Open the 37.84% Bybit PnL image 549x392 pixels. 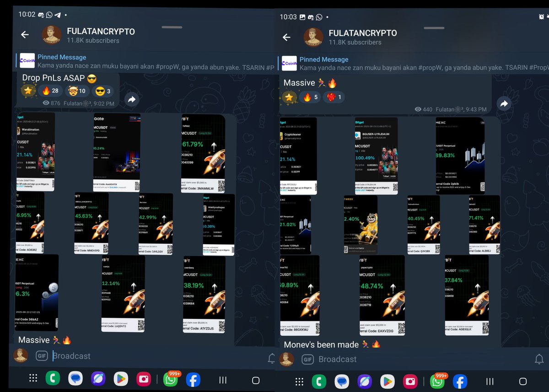click(x=467, y=295)
